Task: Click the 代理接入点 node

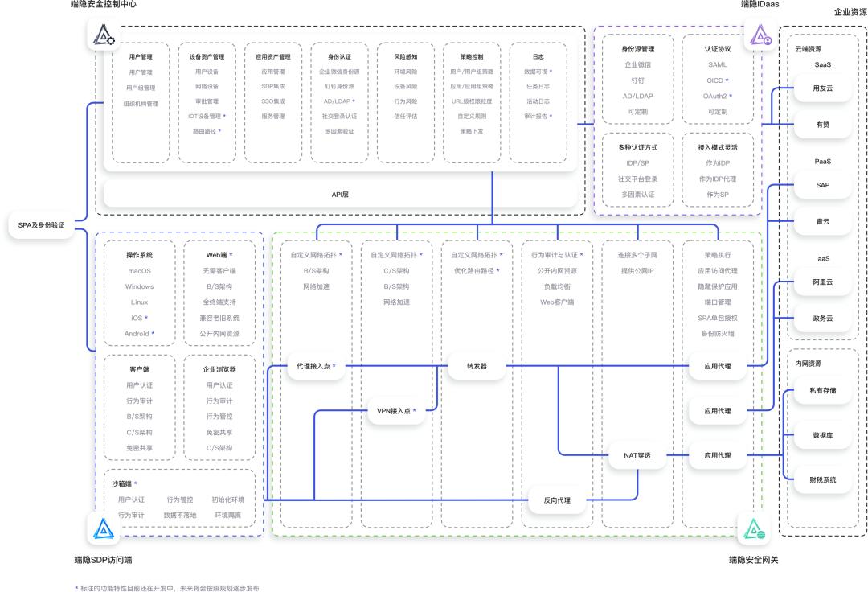Action: coord(316,366)
